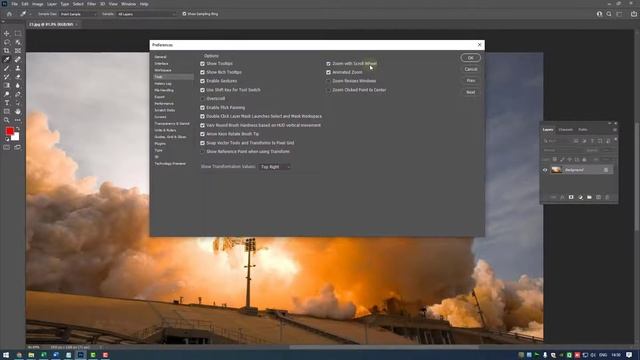
Task: Create a new group in Layers panel
Action: [x=589, y=197]
